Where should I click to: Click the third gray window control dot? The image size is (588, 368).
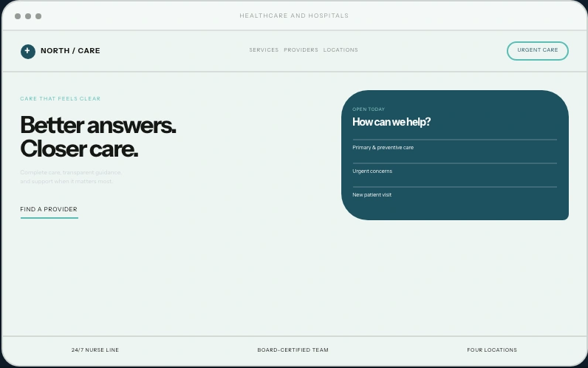tap(38, 16)
